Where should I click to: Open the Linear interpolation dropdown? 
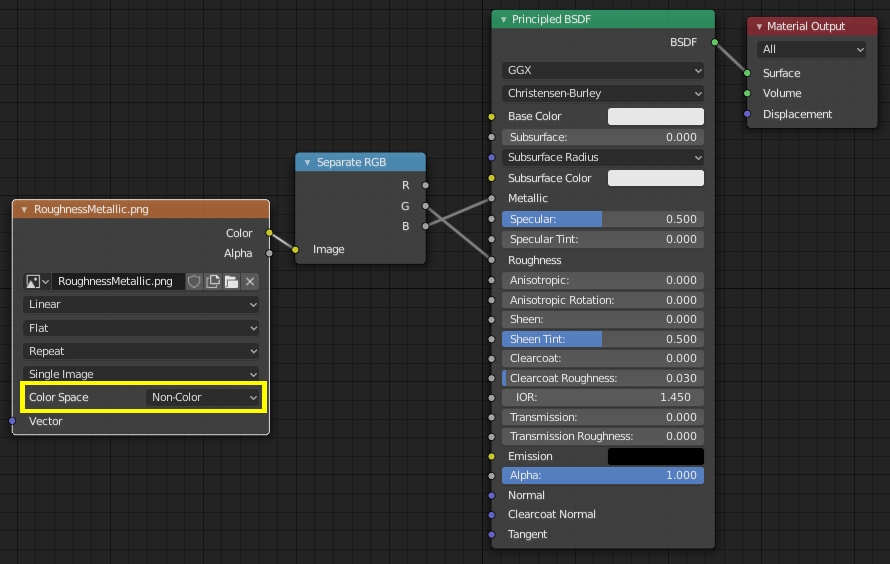coord(140,304)
